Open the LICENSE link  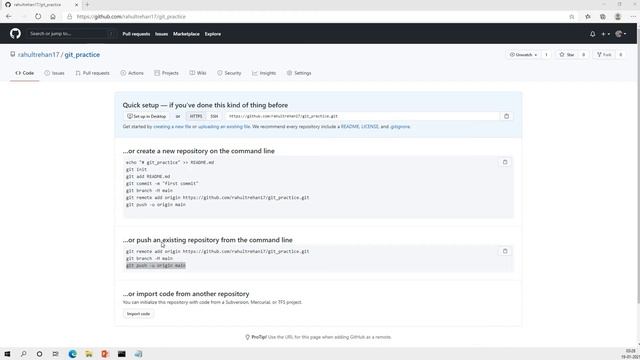(x=369, y=127)
